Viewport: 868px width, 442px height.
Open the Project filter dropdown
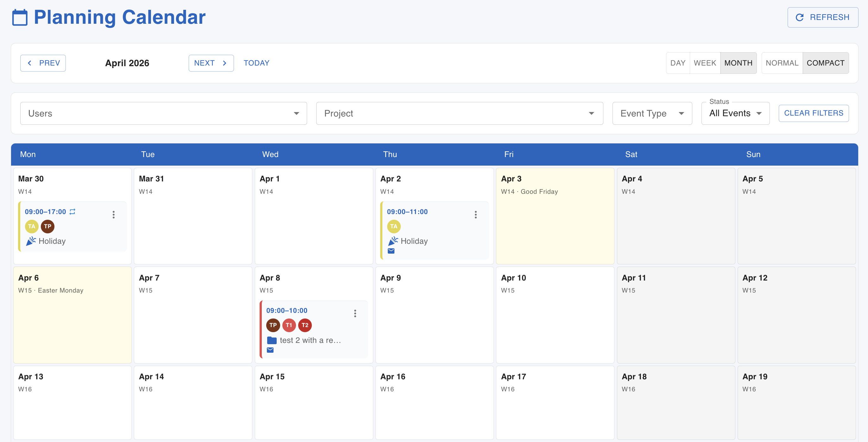459,113
